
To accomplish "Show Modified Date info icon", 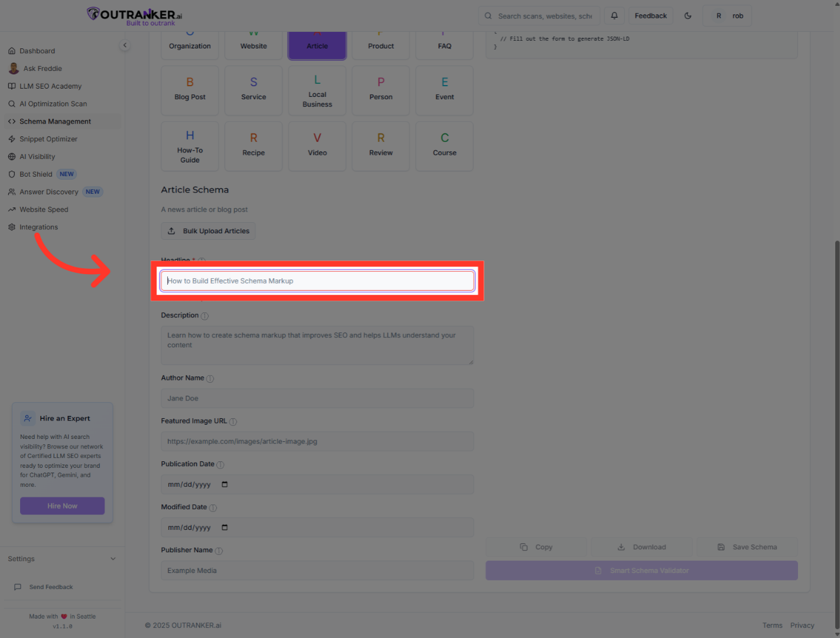I will 213,508.
